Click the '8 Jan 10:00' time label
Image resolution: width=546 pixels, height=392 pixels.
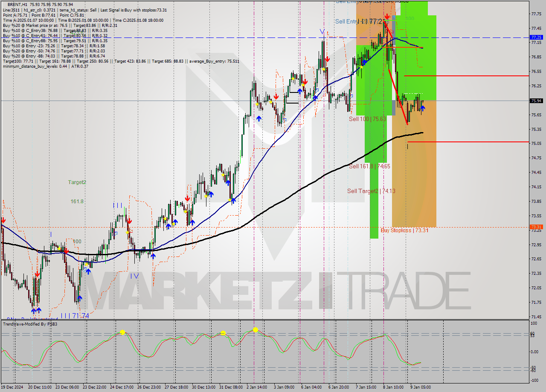393,387
